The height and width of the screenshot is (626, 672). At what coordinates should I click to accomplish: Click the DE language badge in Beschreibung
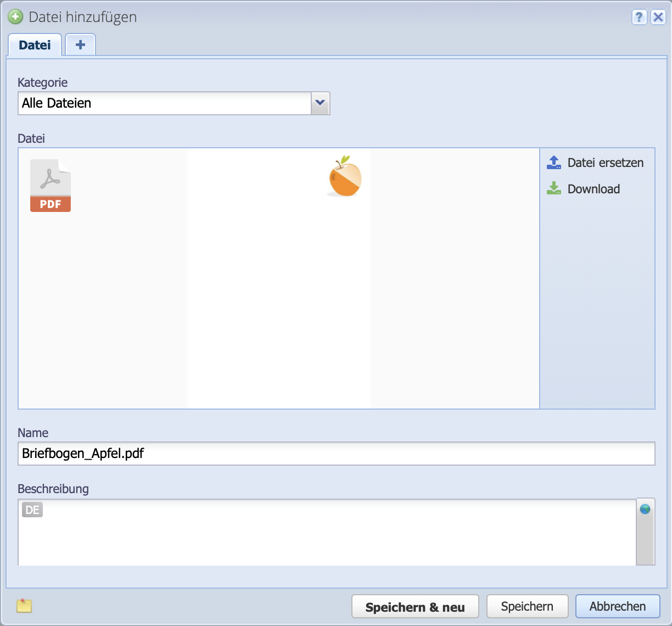(32, 510)
